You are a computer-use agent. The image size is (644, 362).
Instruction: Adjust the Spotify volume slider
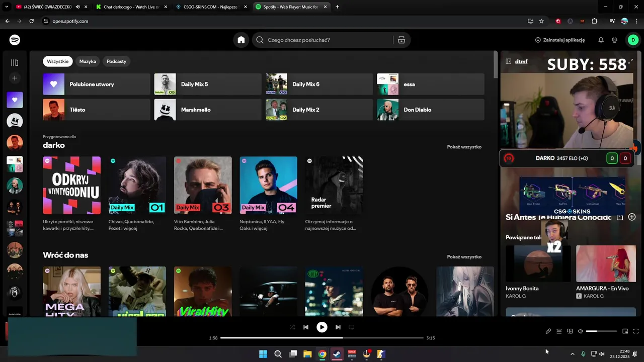[x=601, y=331]
